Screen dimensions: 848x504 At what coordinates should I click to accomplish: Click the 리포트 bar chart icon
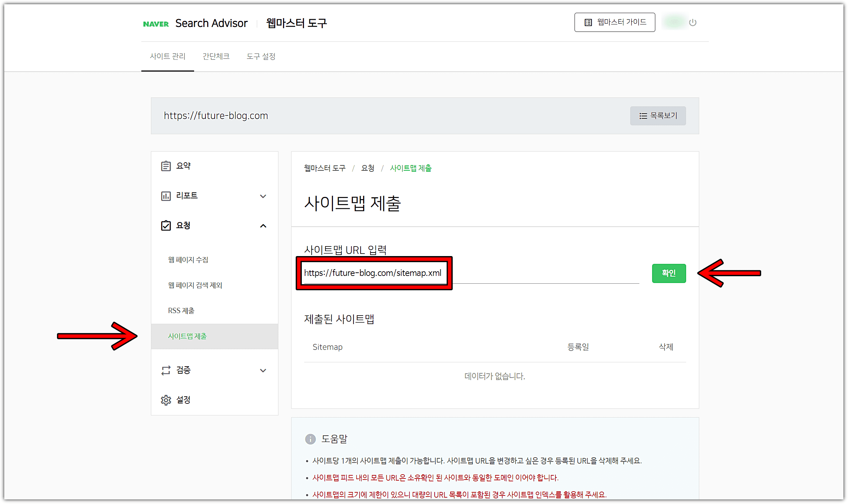click(x=166, y=196)
